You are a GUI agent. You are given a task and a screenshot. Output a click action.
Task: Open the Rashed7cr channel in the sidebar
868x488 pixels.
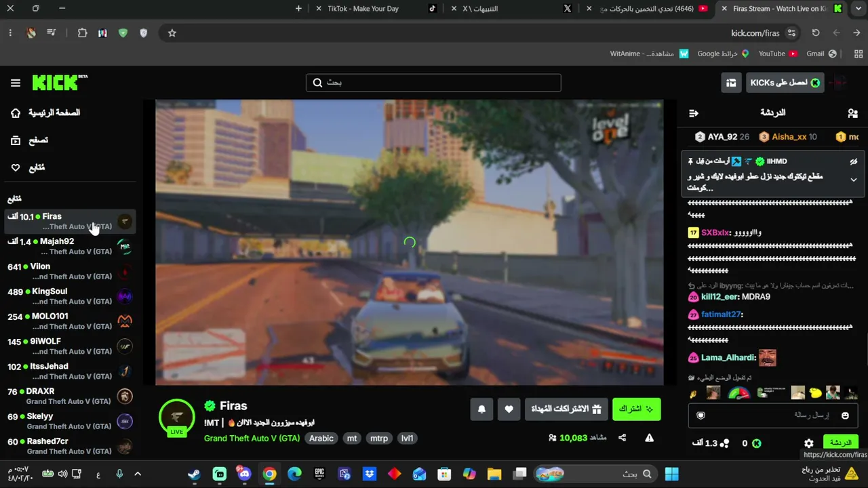coord(69,447)
